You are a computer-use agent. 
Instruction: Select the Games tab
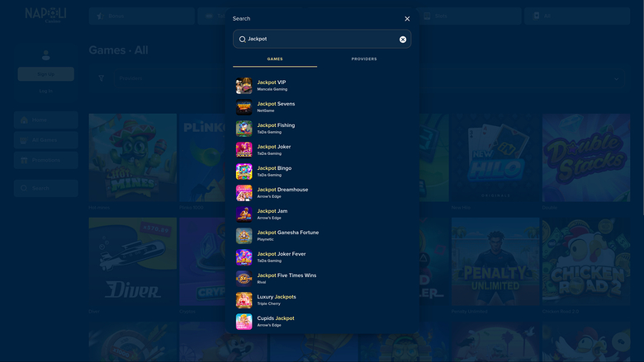(x=275, y=59)
